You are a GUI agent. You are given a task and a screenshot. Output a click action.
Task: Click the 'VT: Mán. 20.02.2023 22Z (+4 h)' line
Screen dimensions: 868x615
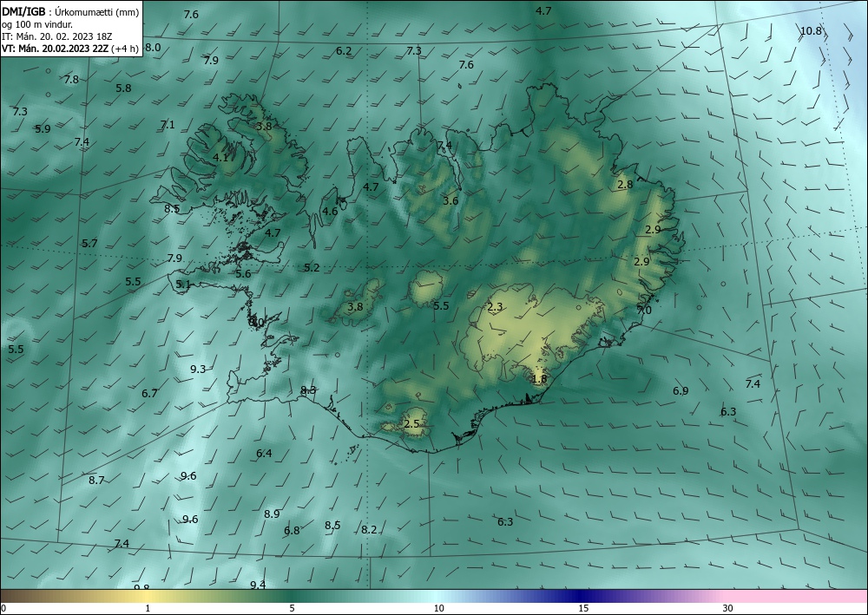(69, 49)
